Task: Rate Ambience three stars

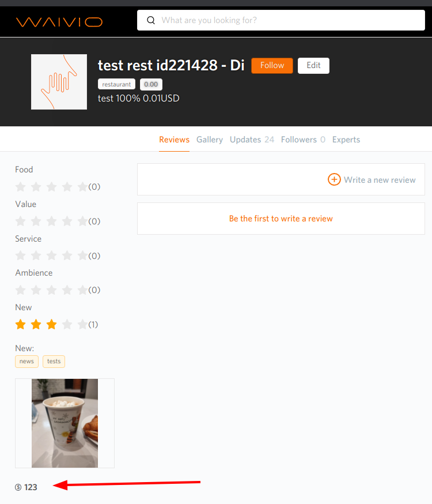Action: (x=51, y=290)
